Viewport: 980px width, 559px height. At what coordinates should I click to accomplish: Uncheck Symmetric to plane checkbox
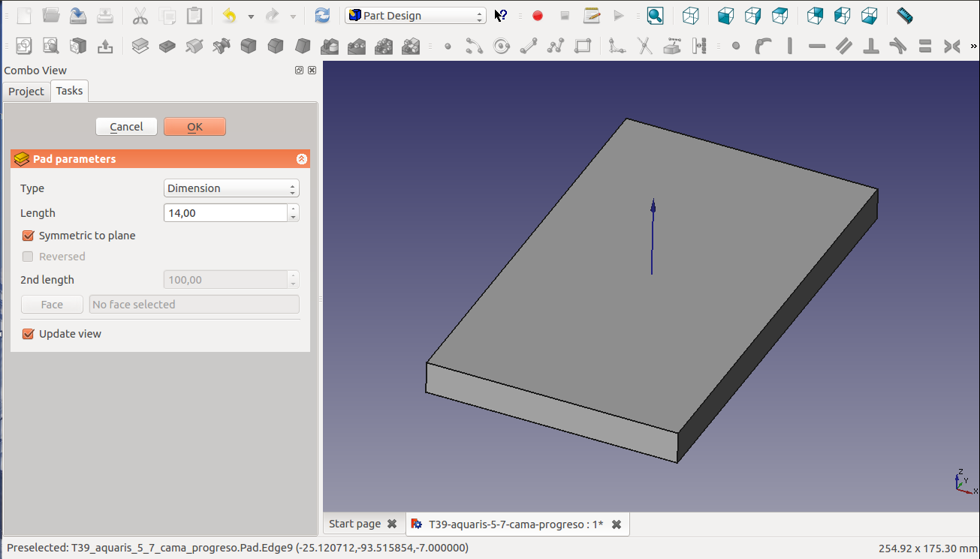coord(29,236)
